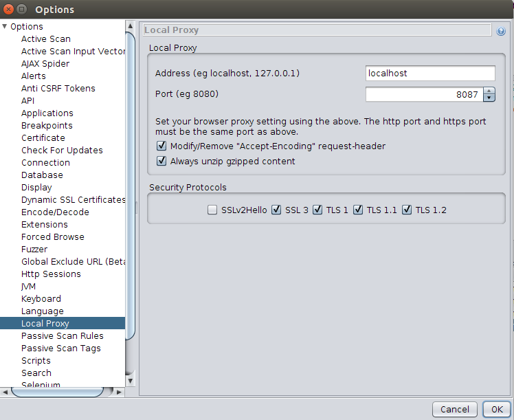Increase port with spinner up arrow

(489, 91)
